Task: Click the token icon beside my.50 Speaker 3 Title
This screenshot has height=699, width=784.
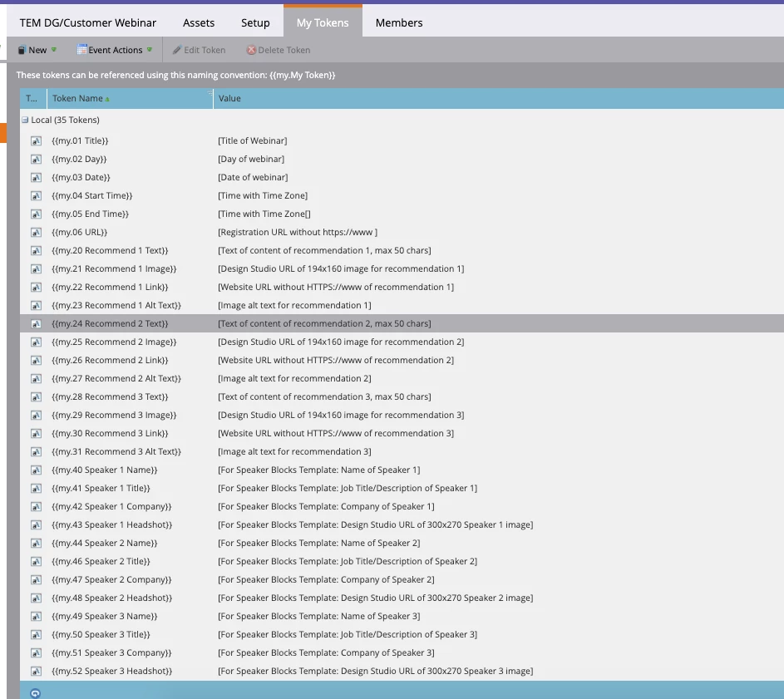Action: 36,635
